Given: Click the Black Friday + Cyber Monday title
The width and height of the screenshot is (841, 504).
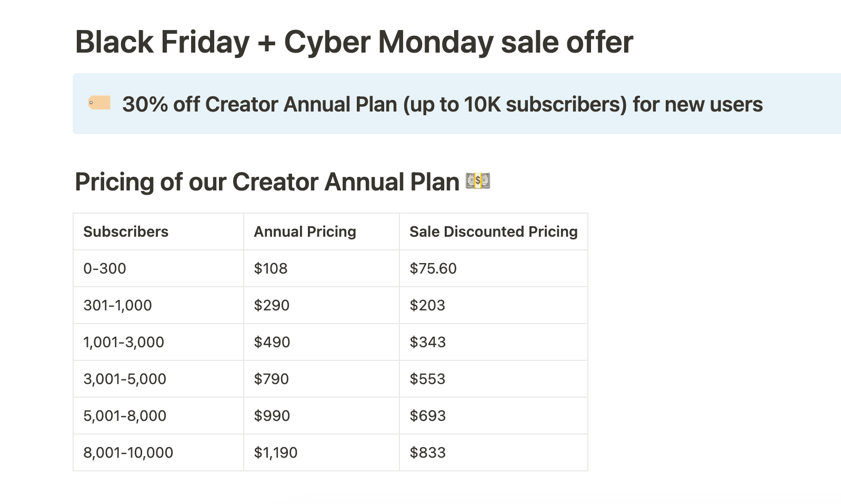Looking at the screenshot, I should tap(354, 42).
